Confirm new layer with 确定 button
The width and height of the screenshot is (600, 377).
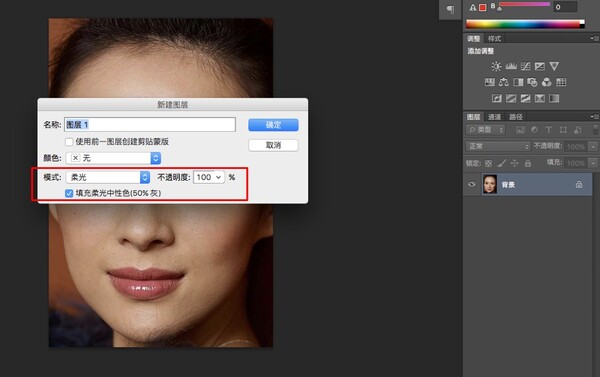pos(273,125)
